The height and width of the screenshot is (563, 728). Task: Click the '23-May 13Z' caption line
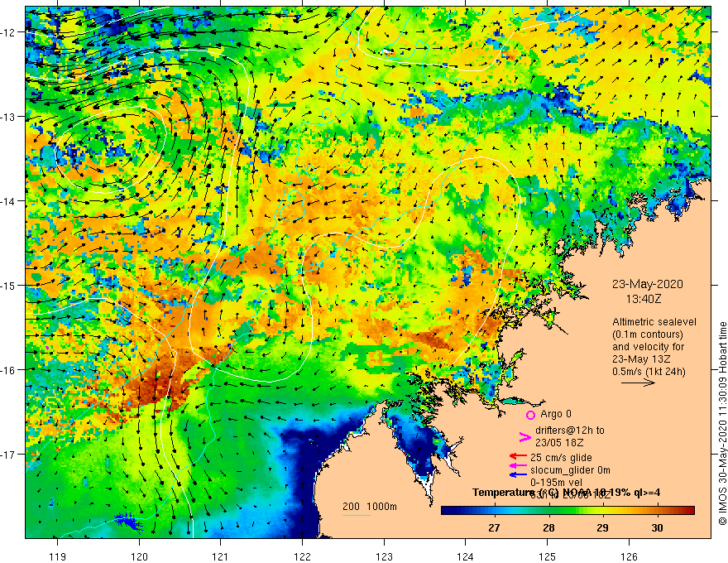tap(640, 359)
